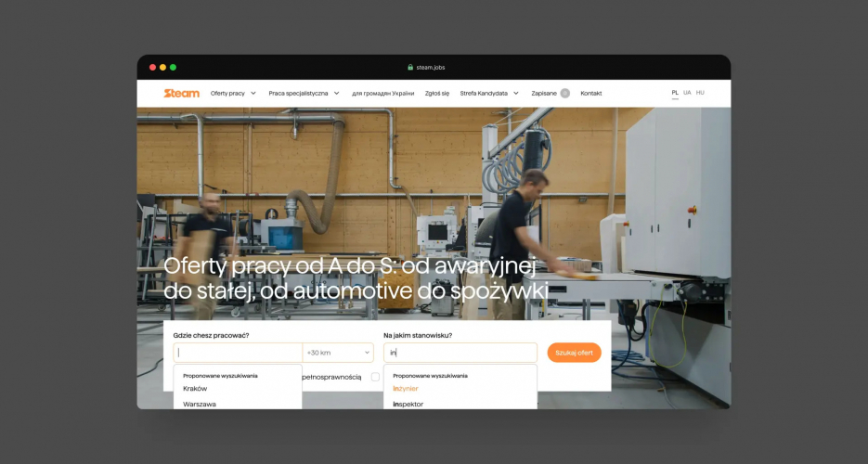The width and height of the screenshot is (868, 464).
Task: Expand the Oferty pracy menu chevron
Action: point(253,94)
